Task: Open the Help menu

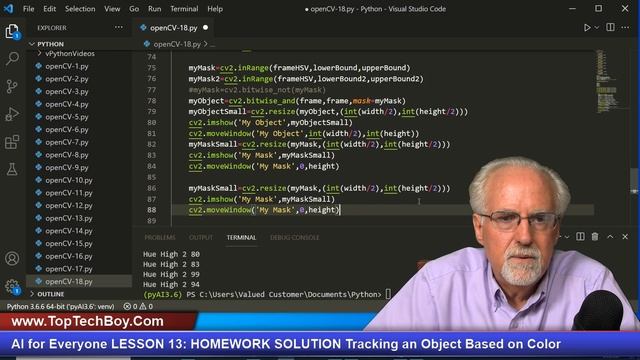Action: coord(215,9)
